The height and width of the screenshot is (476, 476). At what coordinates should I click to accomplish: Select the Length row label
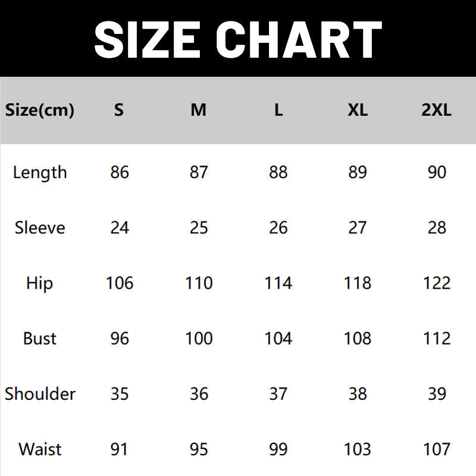[40, 173]
